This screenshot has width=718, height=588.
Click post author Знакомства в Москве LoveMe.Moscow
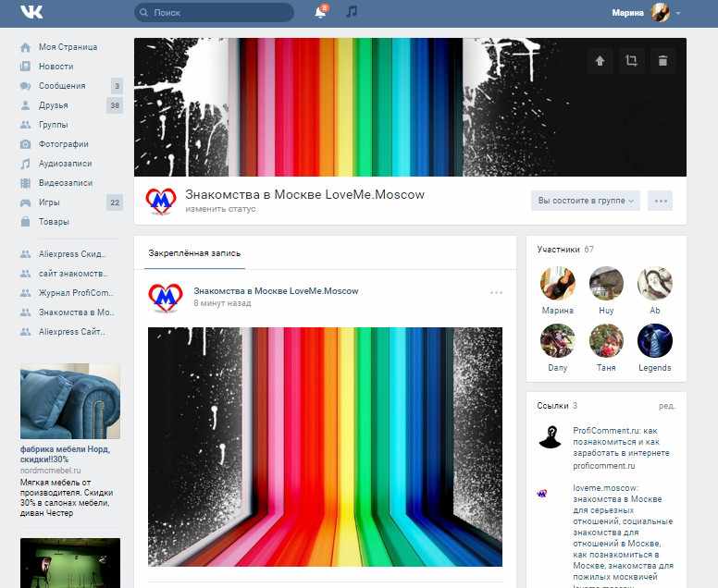click(x=276, y=291)
